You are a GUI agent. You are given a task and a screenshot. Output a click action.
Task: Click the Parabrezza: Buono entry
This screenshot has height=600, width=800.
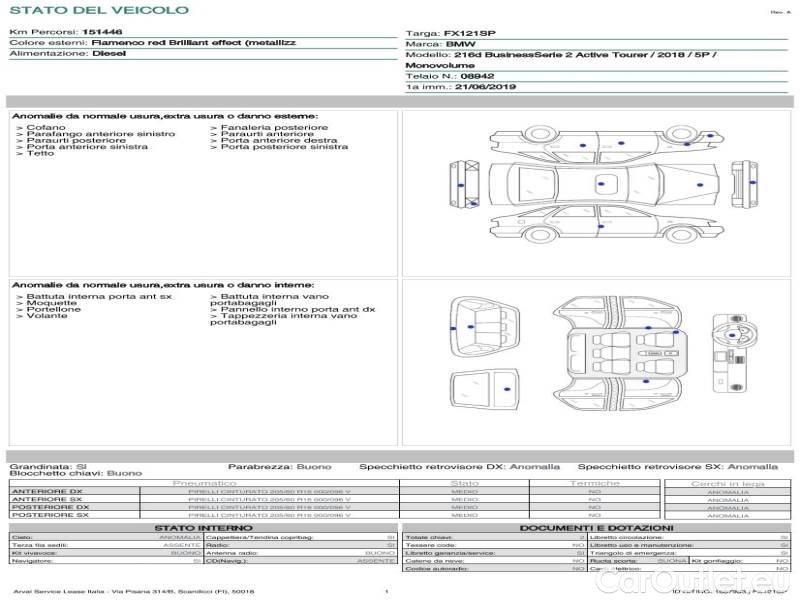tap(280, 466)
